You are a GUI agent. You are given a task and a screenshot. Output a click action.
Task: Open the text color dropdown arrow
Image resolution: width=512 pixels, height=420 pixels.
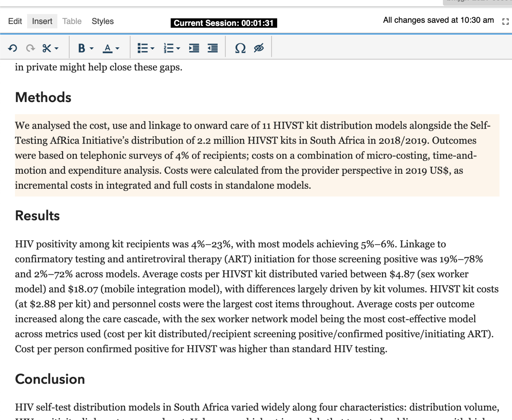pos(117,49)
